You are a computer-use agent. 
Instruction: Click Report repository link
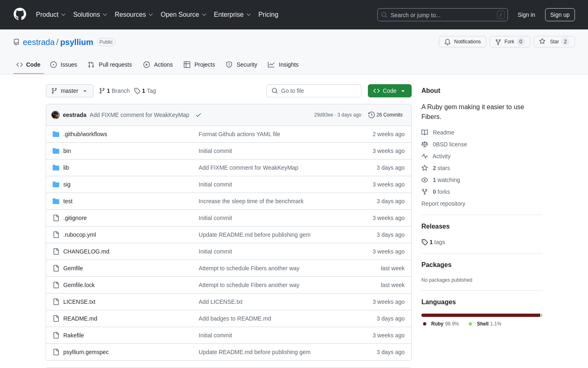(443, 204)
